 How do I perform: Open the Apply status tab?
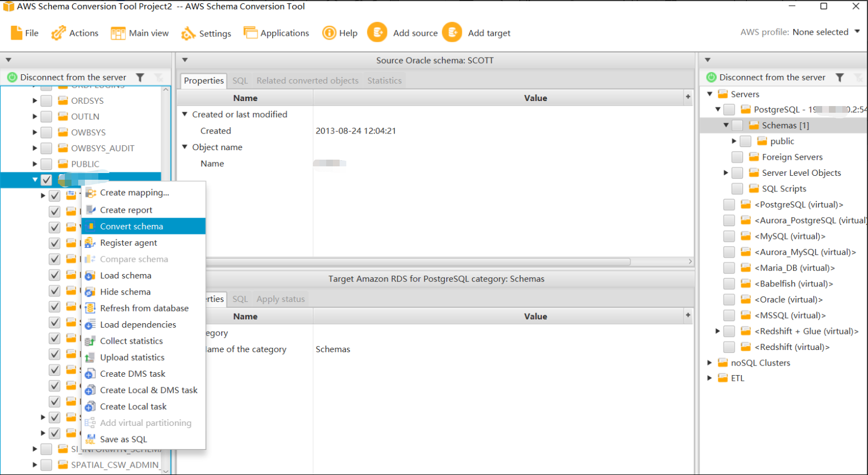tap(280, 299)
